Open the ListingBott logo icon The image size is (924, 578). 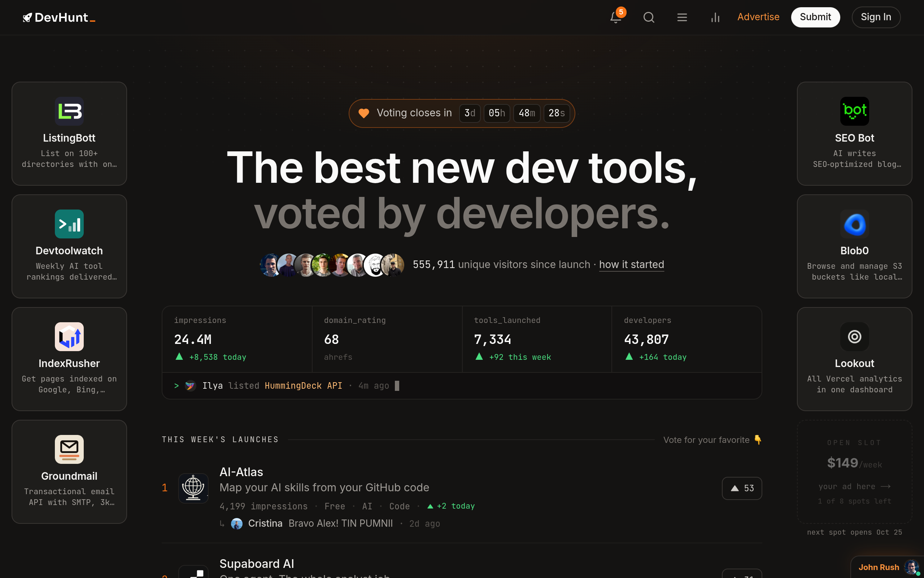(x=69, y=111)
